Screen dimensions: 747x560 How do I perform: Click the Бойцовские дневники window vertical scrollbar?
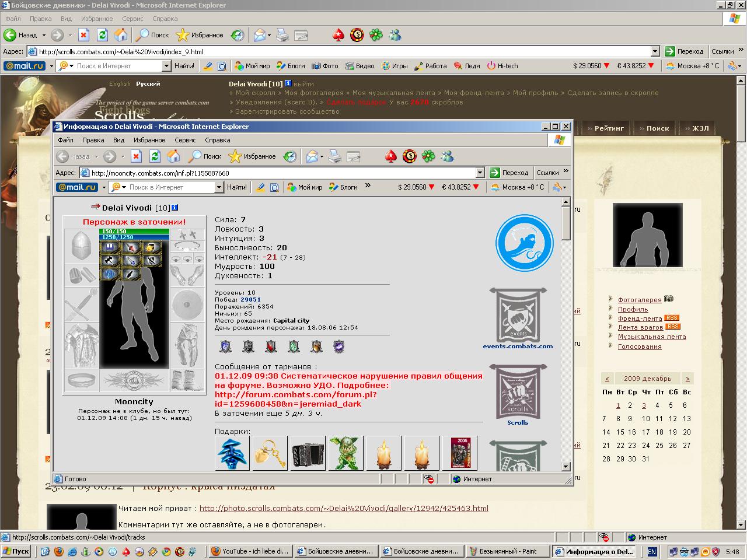coord(742,302)
